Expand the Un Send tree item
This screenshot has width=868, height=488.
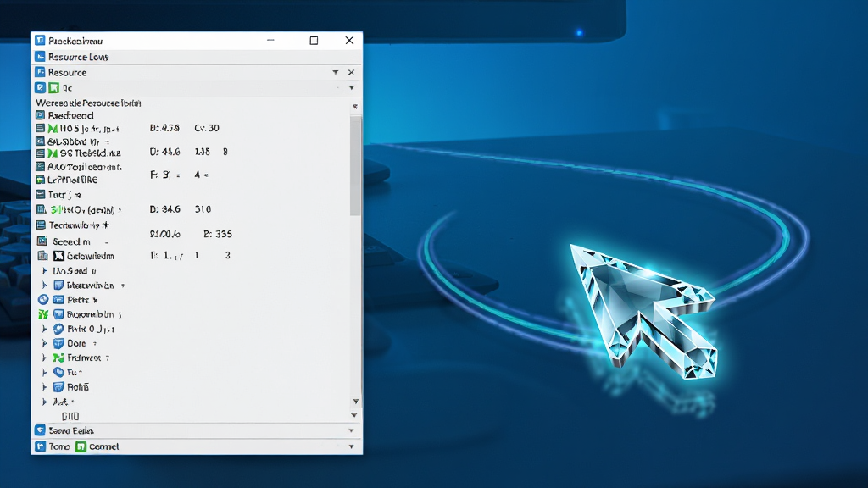[44, 270]
